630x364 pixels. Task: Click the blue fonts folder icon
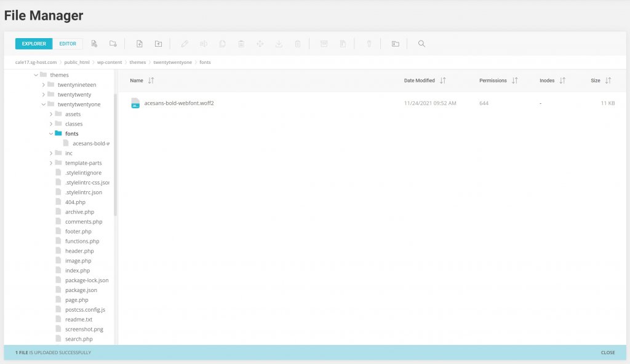(x=58, y=133)
